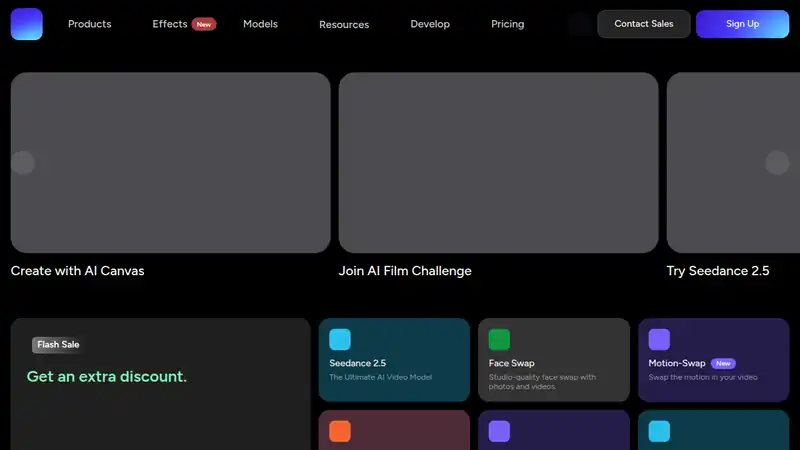Click the Studio-quality face swap description
The height and width of the screenshot is (450, 800).
tap(542, 382)
